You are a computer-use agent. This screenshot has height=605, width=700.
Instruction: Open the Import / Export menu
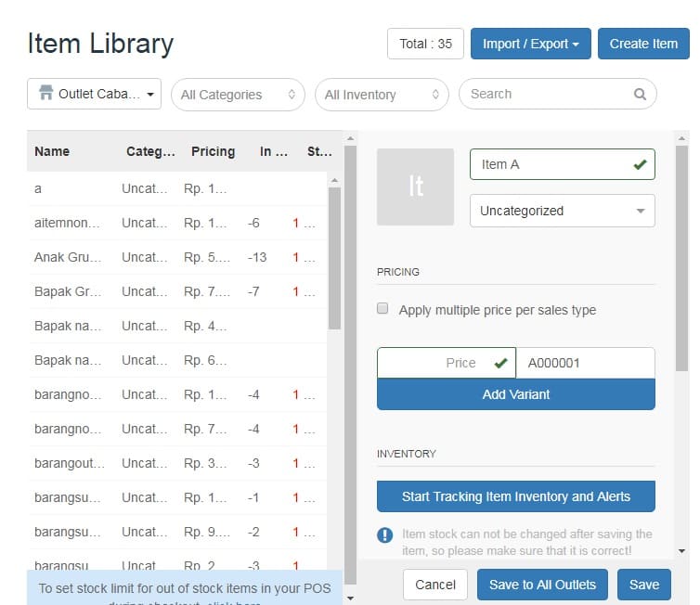tap(530, 44)
